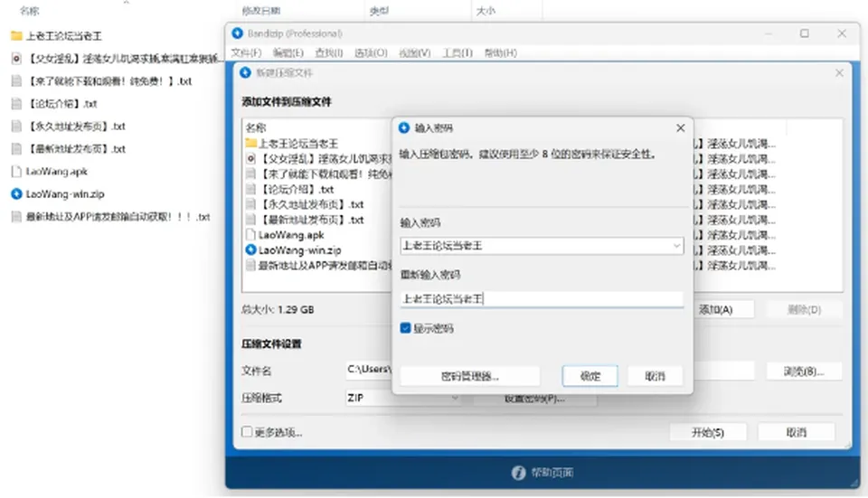
Task: Click LaoWang-win.zip icon in archive list
Action: 250,250
